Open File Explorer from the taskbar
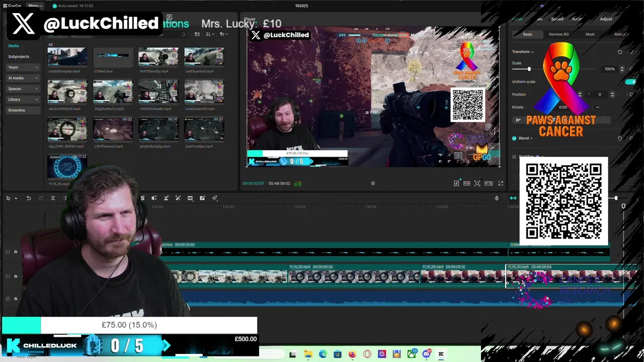This screenshot has width=644, height=362. [308, 354]
